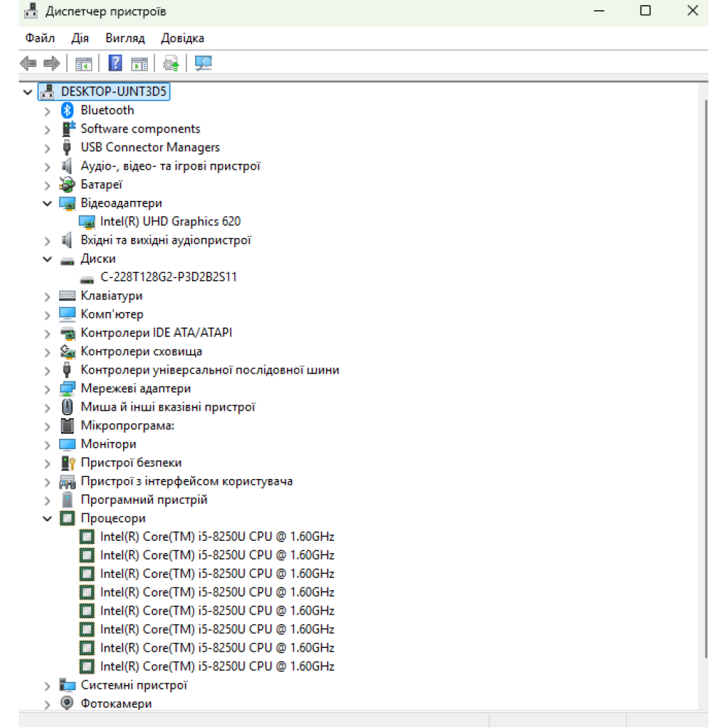Expand the Мережеві адаптери category
The height and width of the screenshot is (728, 728).
(47, 389)
